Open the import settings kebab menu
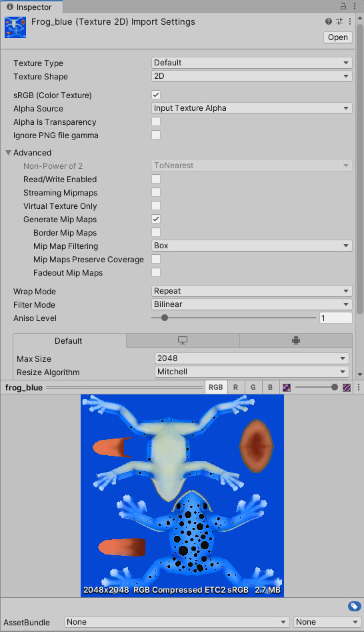The width and height of the screenshot is (364, 632). coord(350,21)
